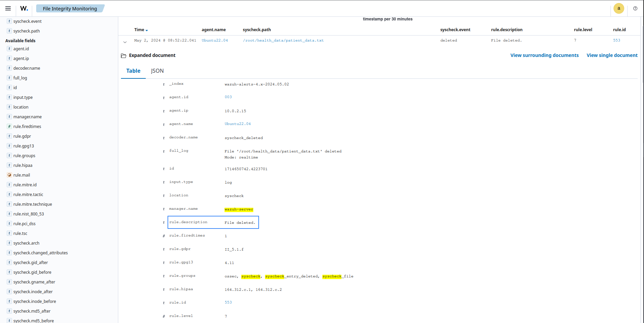Screen dimensions: 644x323
Task: Click the rule.mail field type icon
Action: click(x=9, y=175)
